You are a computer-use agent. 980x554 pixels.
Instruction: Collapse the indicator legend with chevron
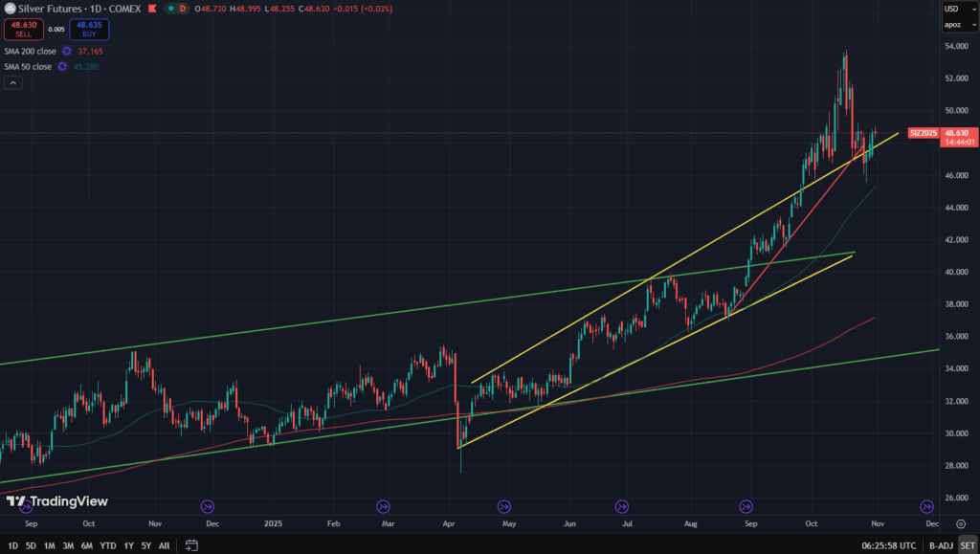point(13,83)
